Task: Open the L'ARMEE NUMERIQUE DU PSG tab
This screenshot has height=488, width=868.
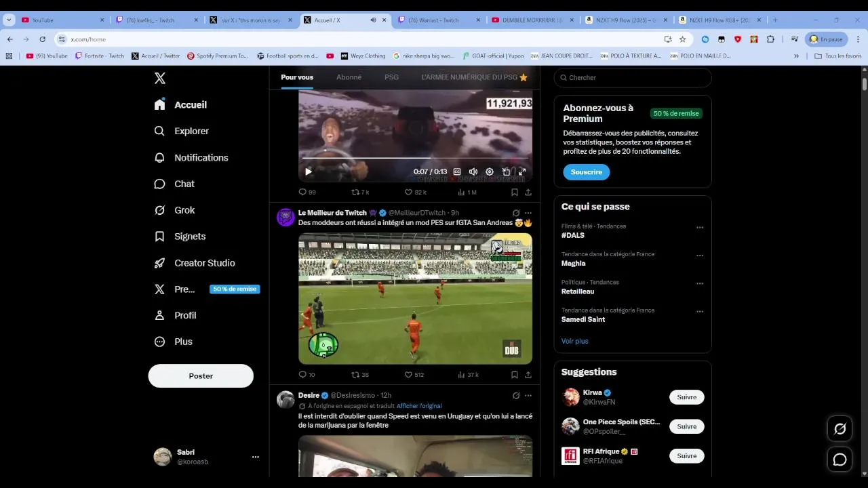Action: coord(474,77)
